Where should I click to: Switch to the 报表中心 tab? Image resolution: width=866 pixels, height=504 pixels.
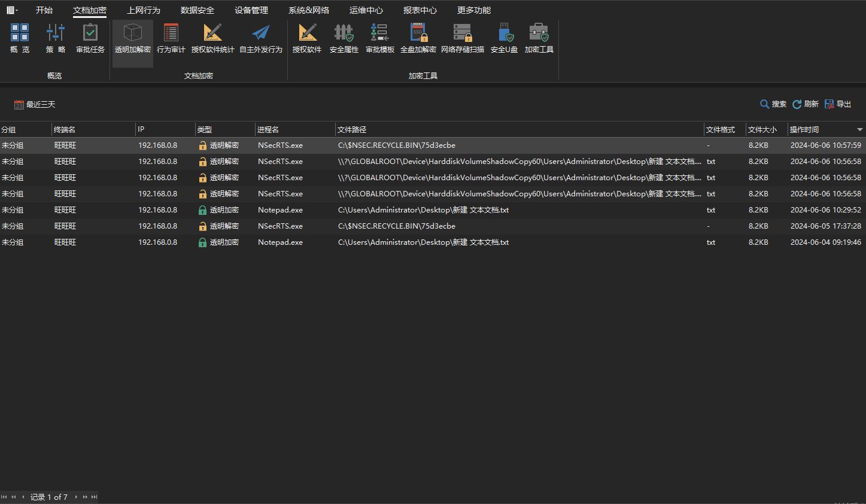420,10
